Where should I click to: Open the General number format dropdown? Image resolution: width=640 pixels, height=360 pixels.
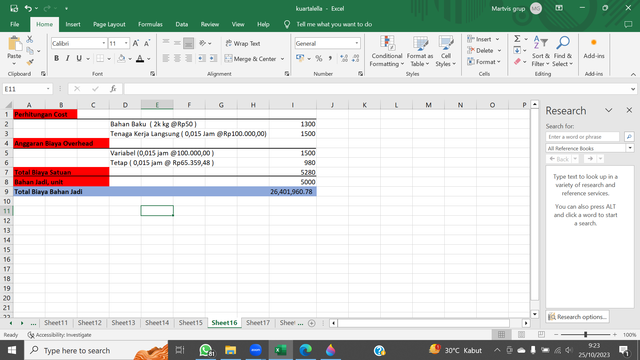(356, 43)
